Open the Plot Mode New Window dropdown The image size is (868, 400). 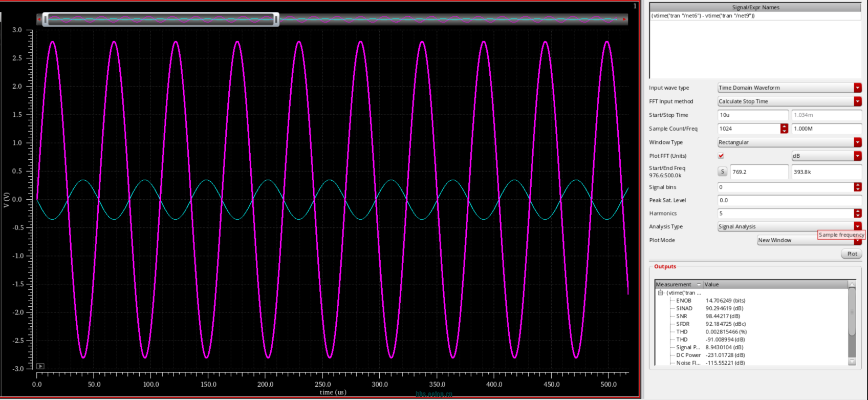pyautogui.click(x=809, y=240)
